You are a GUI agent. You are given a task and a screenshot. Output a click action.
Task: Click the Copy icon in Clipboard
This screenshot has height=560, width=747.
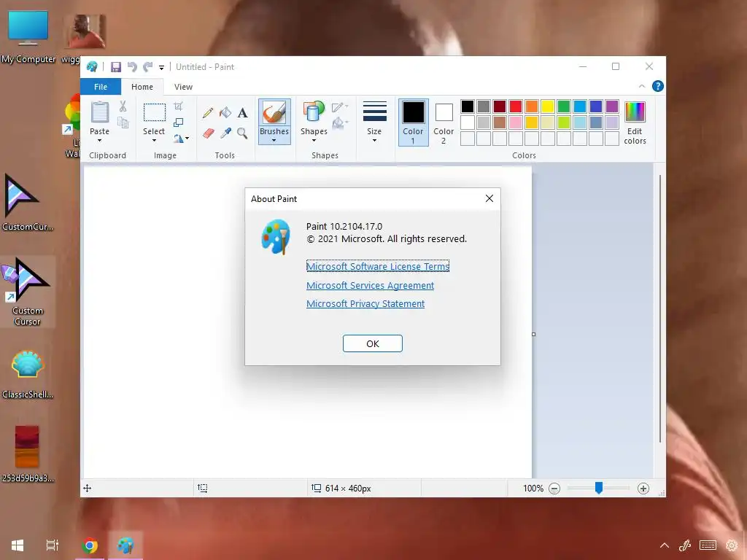(123, 122)
